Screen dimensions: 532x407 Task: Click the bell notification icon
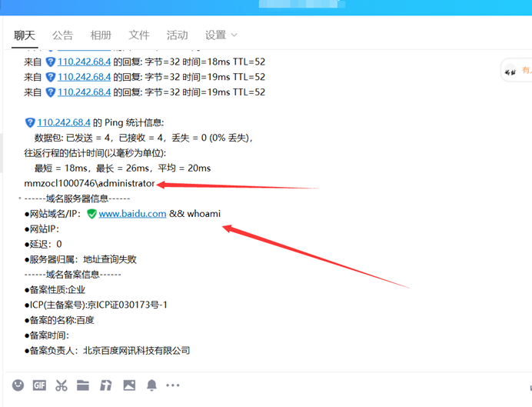coord(152,385)
